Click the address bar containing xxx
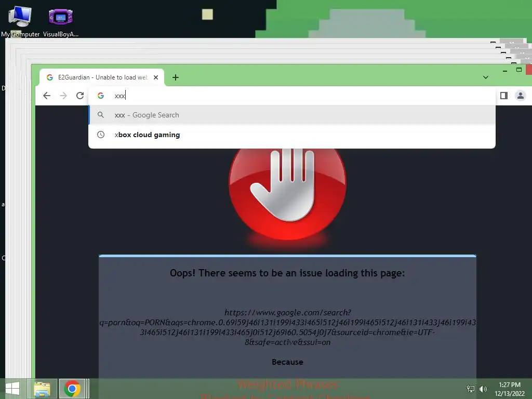This screenshot has width=532, height=399. point(292,96)
